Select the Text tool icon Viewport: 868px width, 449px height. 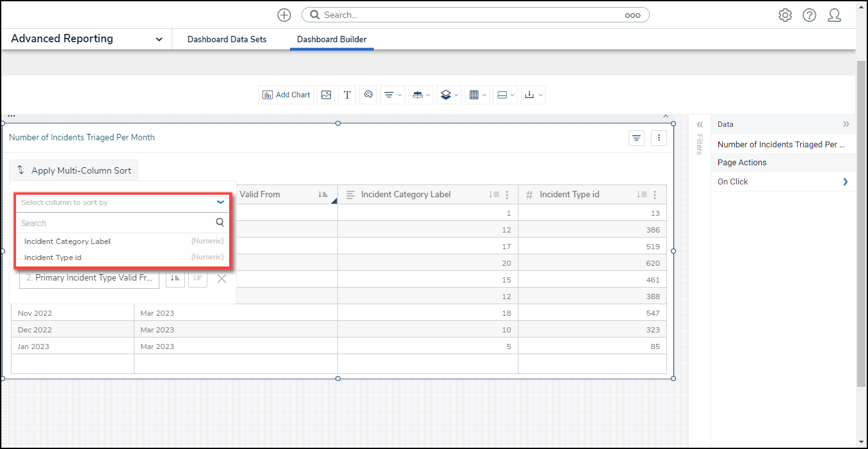pyautogui.click(x=347, y=95)
